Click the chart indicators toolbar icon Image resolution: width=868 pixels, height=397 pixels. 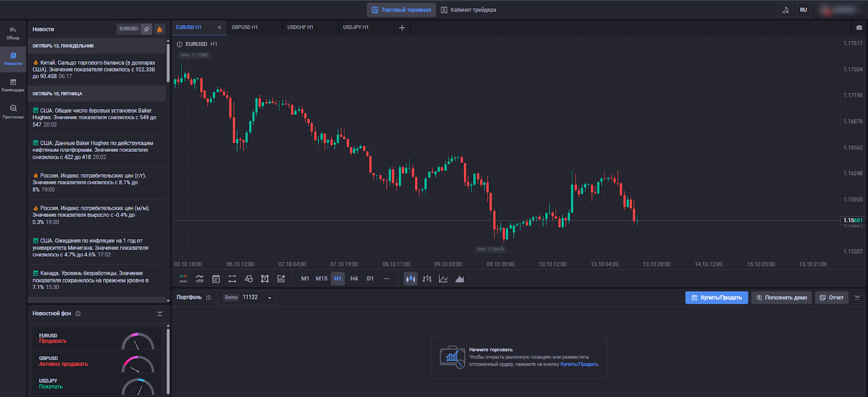pyautogui.click(x=200, y=279)
